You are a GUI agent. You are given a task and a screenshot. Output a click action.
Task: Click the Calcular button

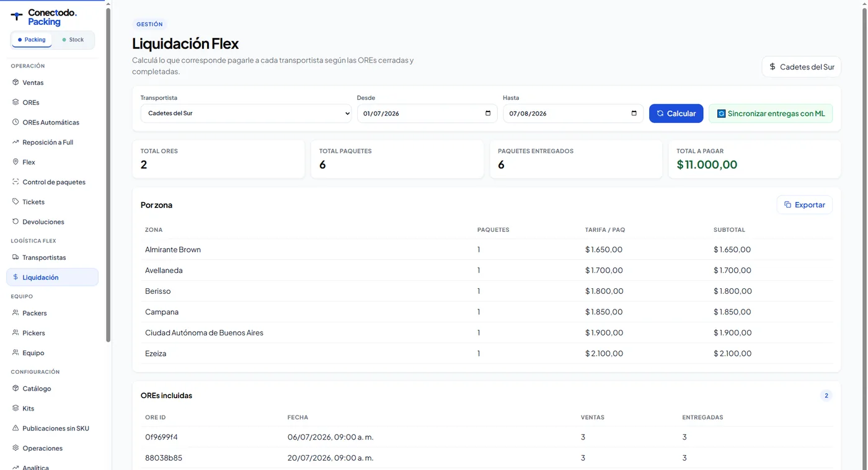tap(676, 113)
